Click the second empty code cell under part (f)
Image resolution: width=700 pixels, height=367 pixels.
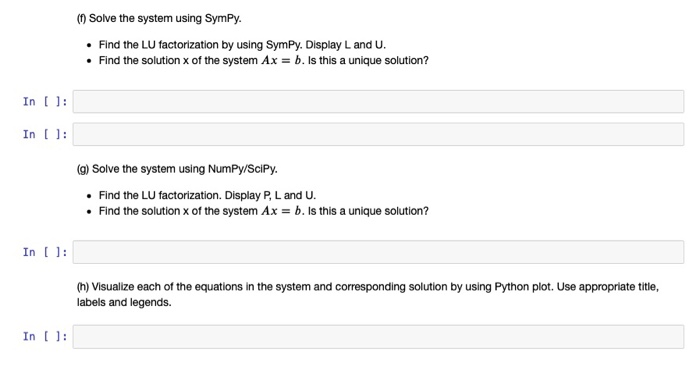[x=378, y=134]
